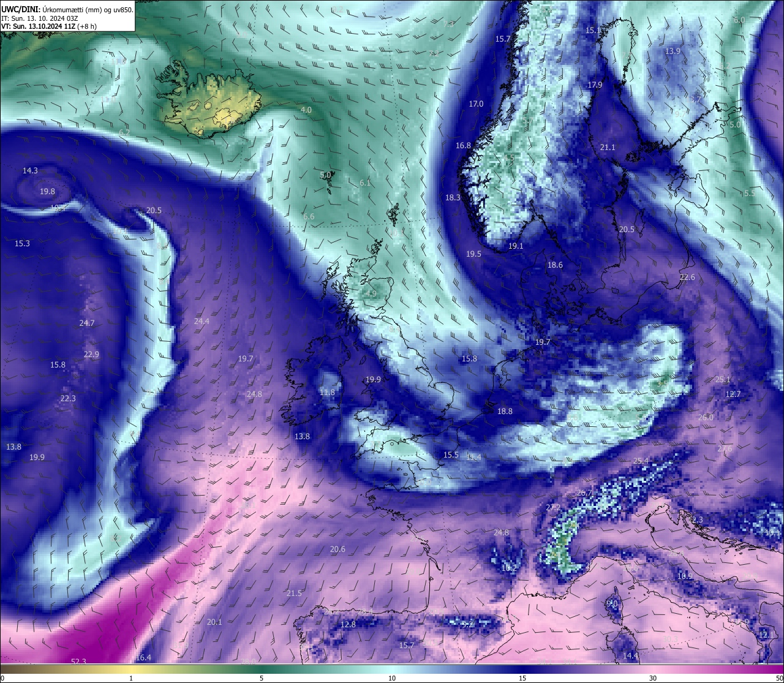Image resolution: width=784 pixels, height=683 pixels.
Task: Click the 5.5 value label
Action: [749, 194]
